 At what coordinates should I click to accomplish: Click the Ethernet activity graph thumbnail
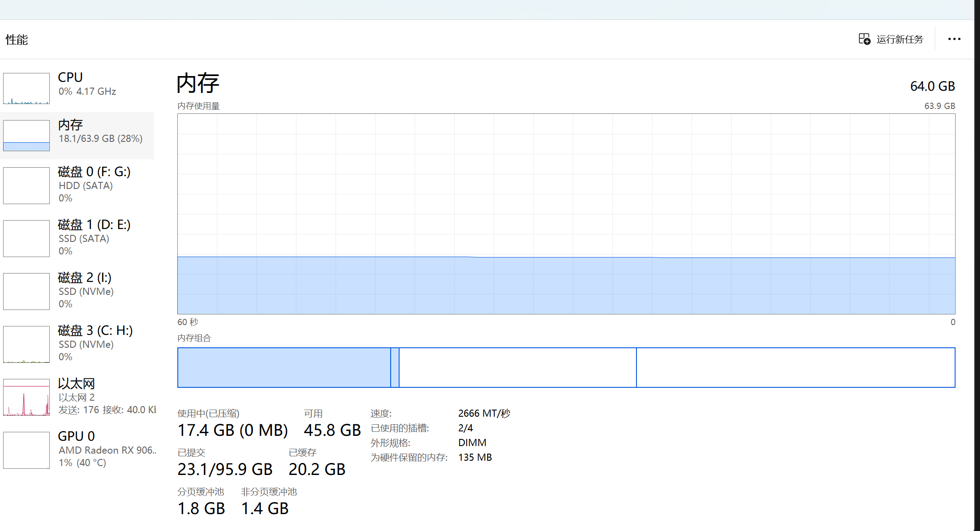(x=26, y=397)
